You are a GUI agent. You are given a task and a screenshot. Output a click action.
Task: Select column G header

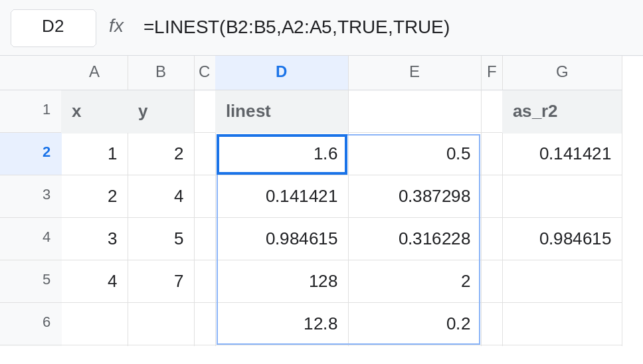pos(562,72)
